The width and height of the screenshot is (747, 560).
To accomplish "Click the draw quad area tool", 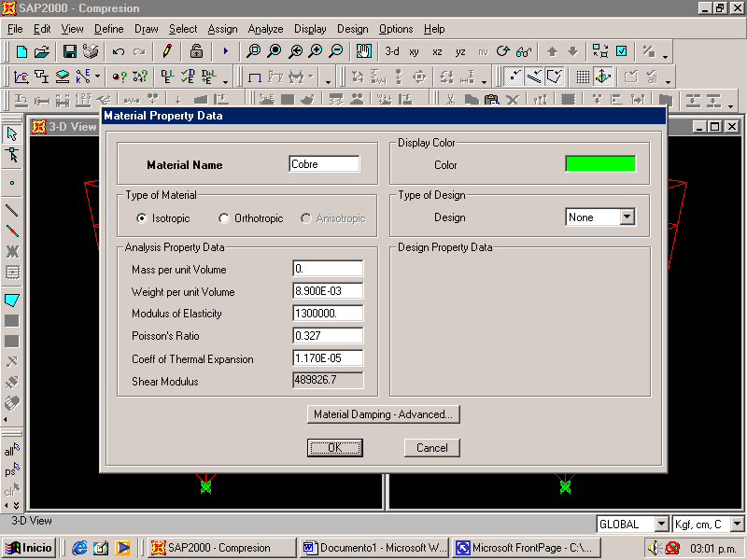I will (x=12, y=300).
